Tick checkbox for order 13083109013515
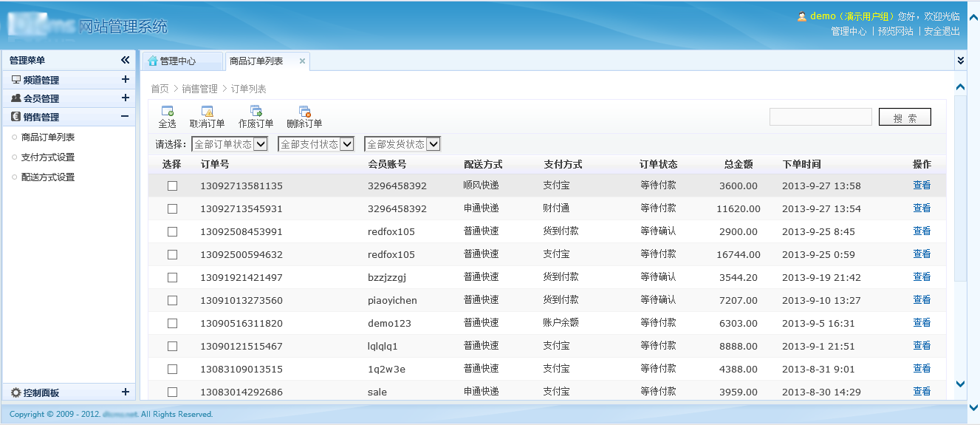Image resolution: width=980 pixels, height=425 pixels. coord(172,369)
